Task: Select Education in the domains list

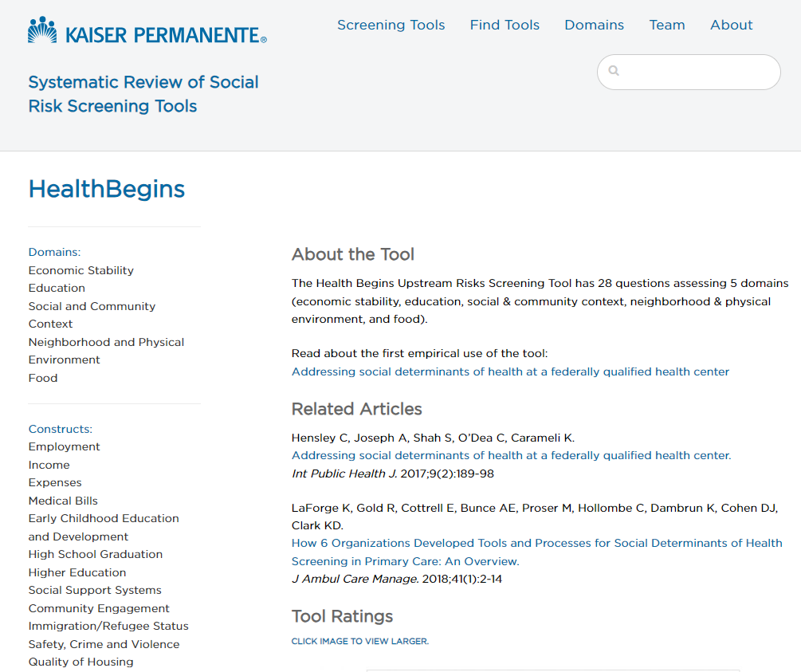Action: click(57, 289)
